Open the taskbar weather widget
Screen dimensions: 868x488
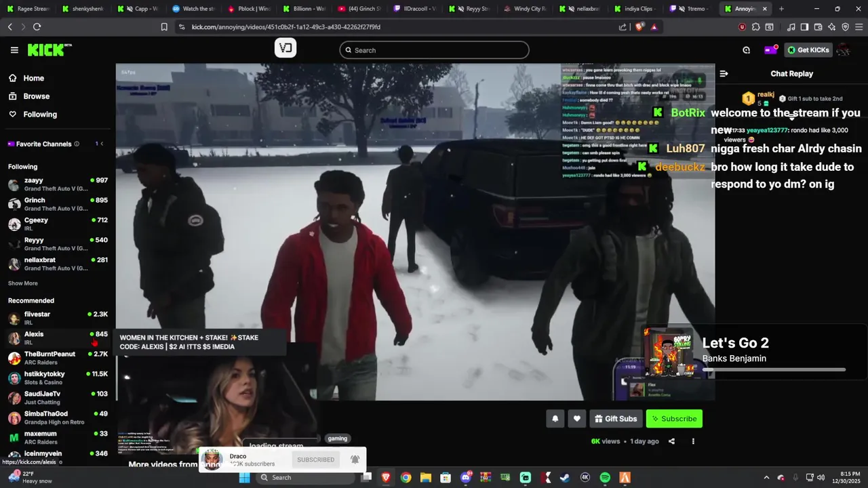click(31, 477)
